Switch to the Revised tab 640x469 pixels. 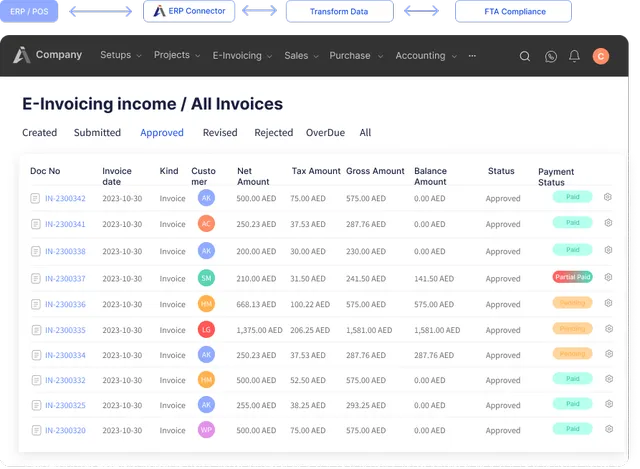coord(220,133)
